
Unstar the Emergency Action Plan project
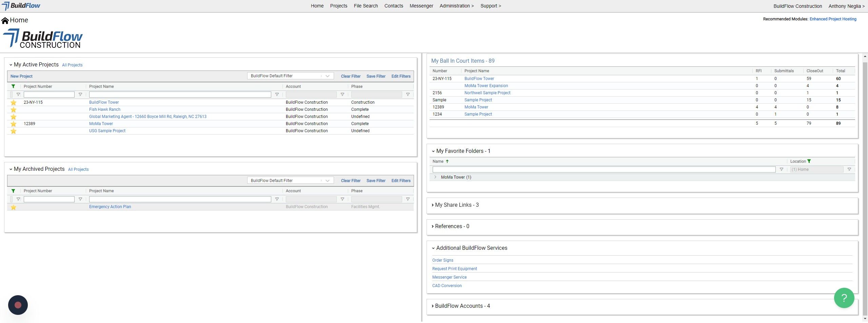[14, 207]
